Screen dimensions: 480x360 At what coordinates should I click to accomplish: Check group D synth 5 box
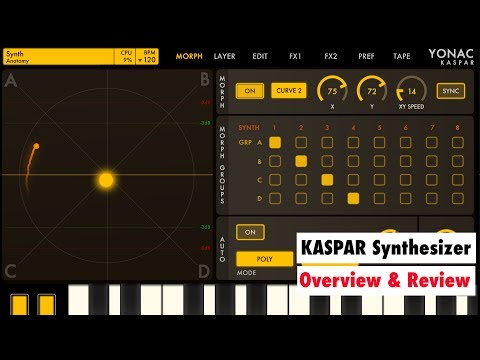(x=379, y=199)
